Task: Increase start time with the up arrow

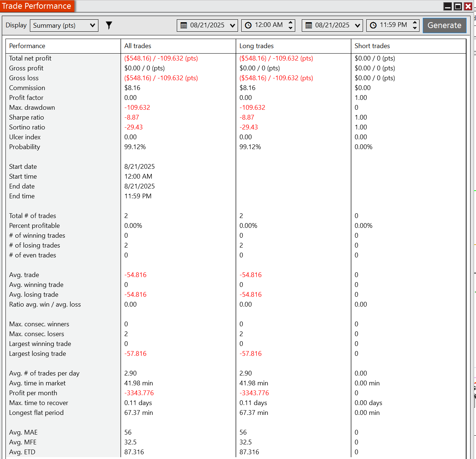Action: [x=290, y=23]
